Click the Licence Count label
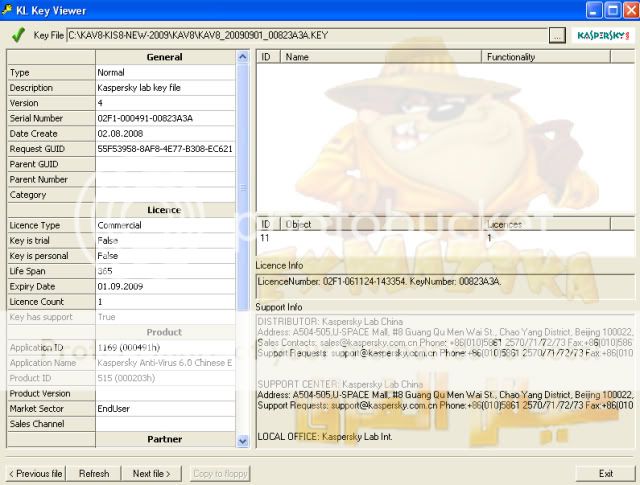 coord(37,302)
